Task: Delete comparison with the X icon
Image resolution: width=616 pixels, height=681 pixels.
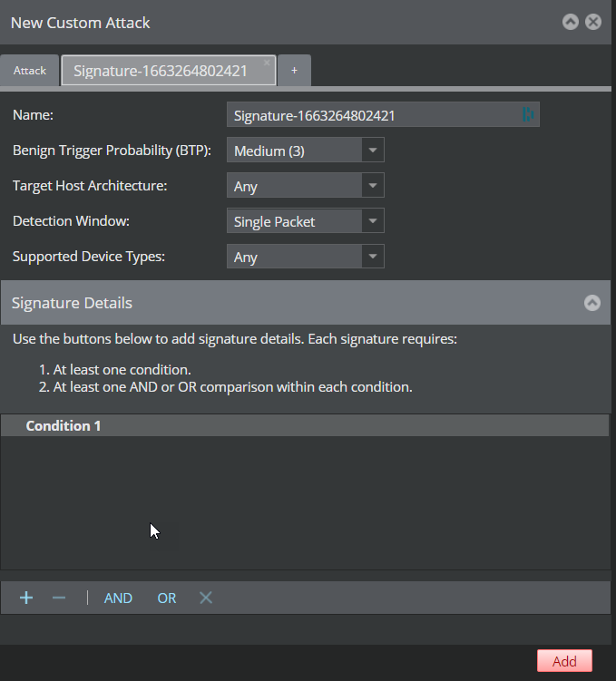Action: 206,598
